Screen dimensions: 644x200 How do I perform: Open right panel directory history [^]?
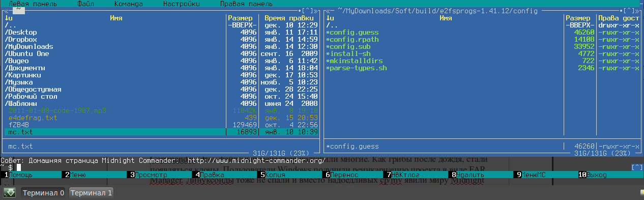629,10
